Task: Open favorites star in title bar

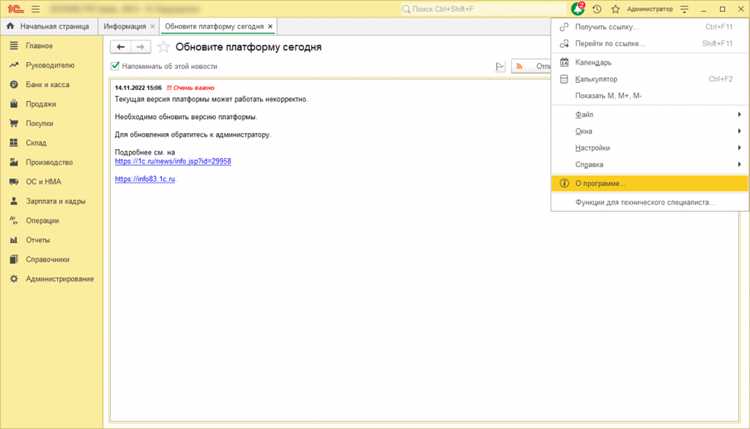Action: (x=615, y=9)
